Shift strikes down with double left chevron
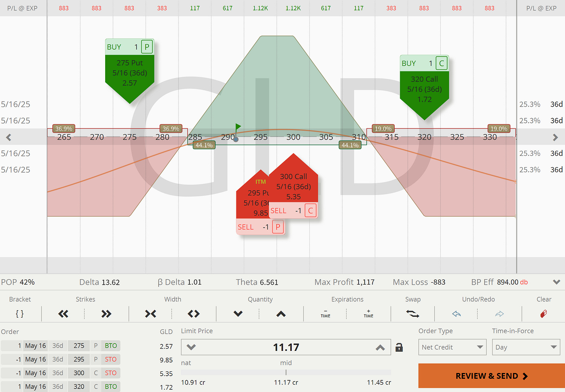The height and width of the screenshot is (392, 565). pyautogui.click(x=63, y=314)
